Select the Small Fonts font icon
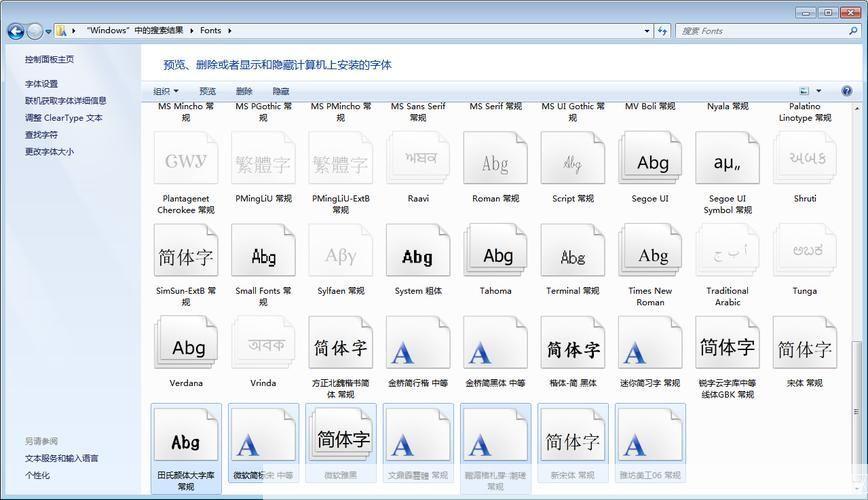This screenshot has height=500, width=868. click(264, 250)
